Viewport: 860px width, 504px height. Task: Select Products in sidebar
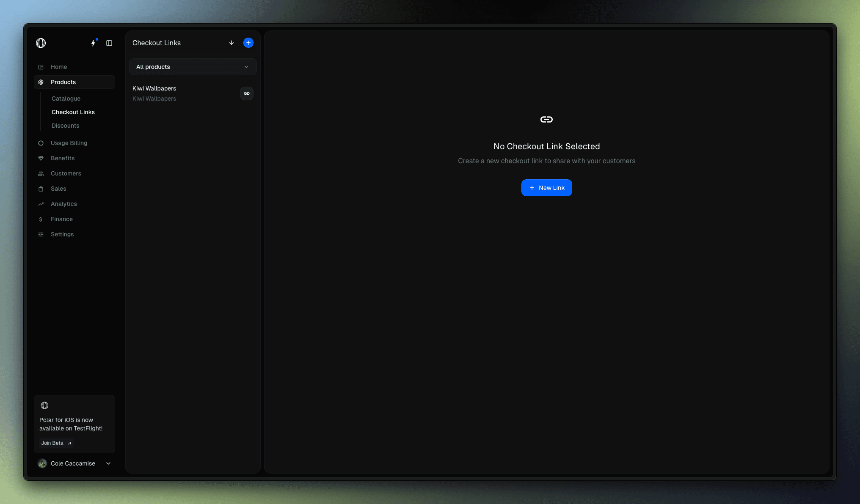(74, 82)
